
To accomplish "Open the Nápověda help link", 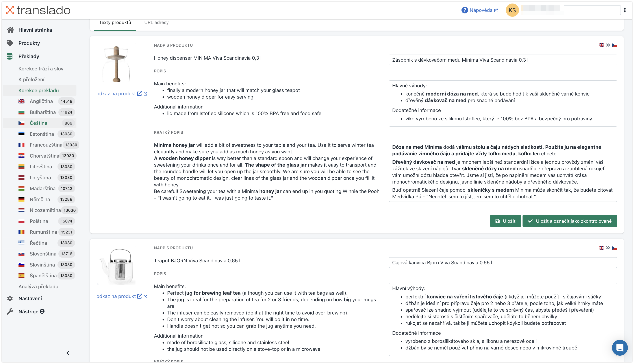I will coord(480,10).
